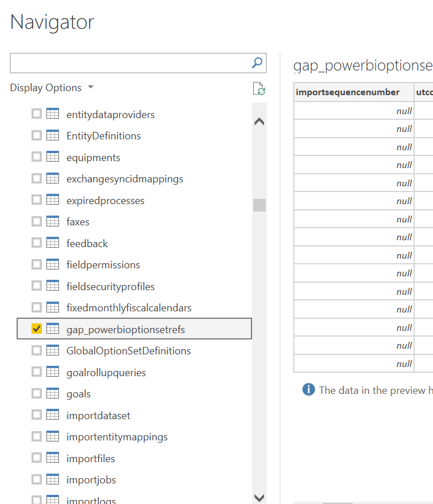Check the importdataset checkbox

click(37, 415)
